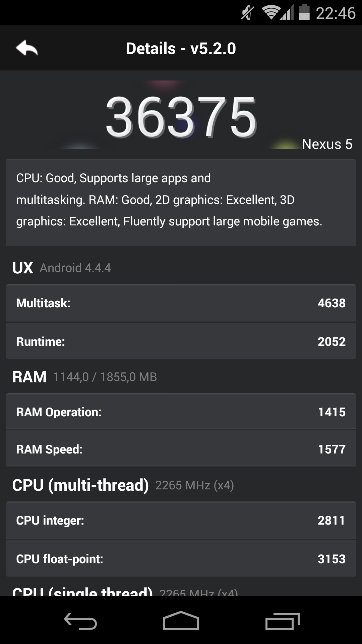Screen dimensions: 362x644
Task: Tap the back arrow in the header
Action: (x=27, y=48)
